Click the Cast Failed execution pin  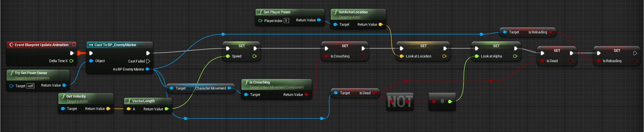pos(148,61)
